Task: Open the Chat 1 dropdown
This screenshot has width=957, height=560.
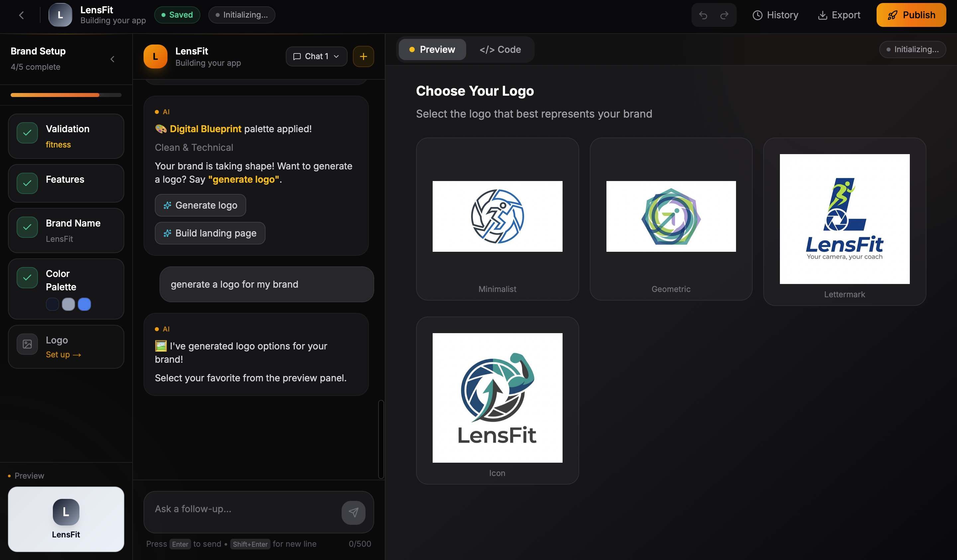Action: (316, 56)
